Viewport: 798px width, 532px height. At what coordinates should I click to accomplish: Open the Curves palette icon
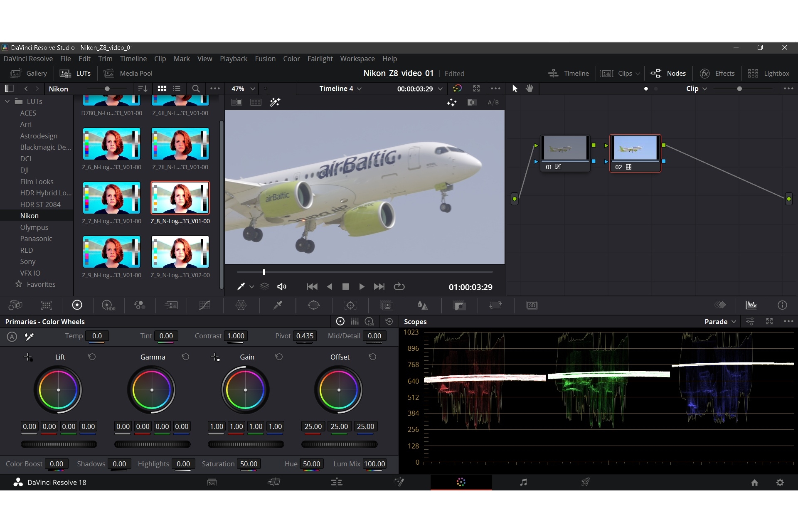click(204, 305)
